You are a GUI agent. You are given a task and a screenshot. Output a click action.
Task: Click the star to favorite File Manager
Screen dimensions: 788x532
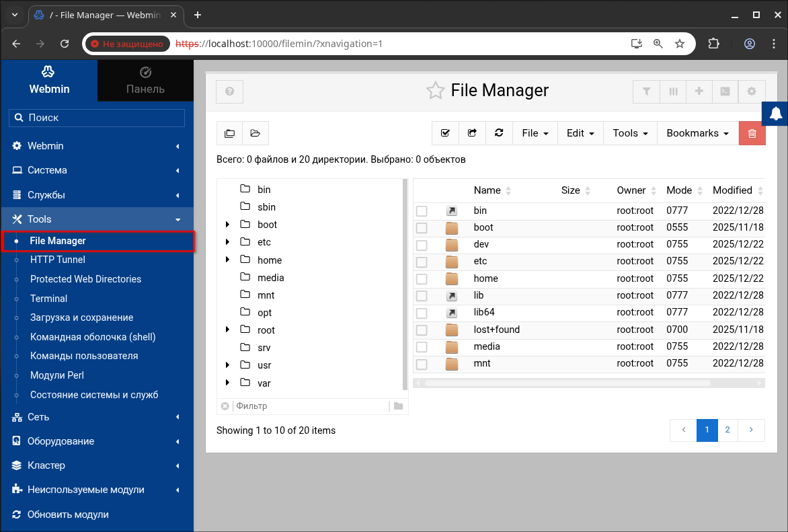436,91
